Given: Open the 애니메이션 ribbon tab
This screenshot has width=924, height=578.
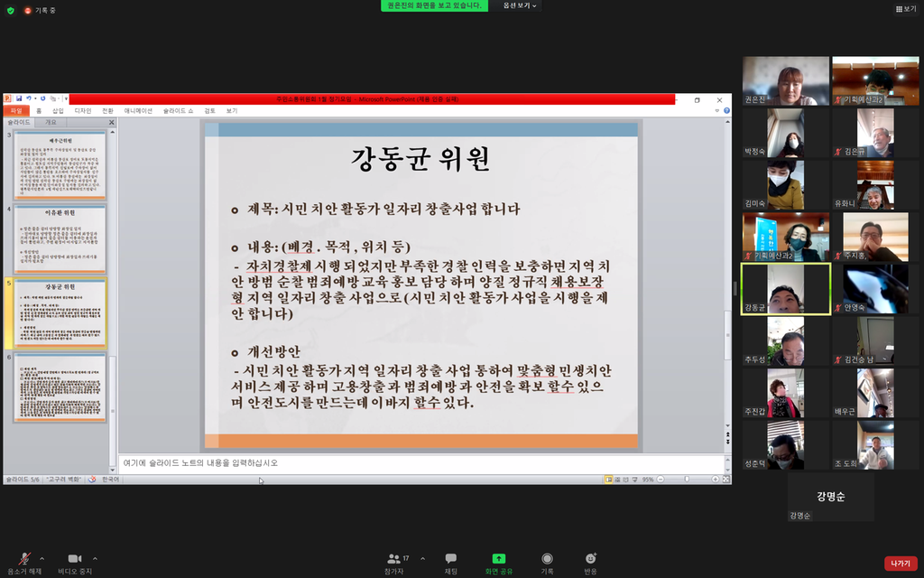Looking at the screenshot, I should (138, 111).
